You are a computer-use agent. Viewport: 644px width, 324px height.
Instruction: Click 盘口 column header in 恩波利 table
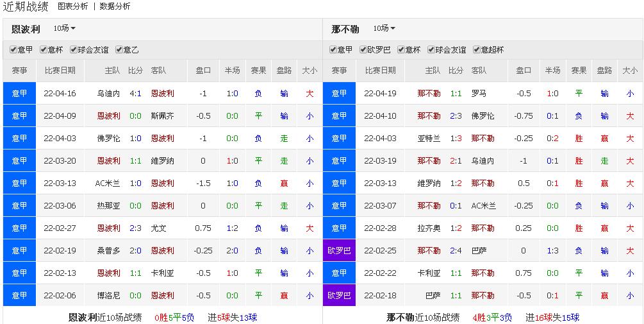pyautogui.click(x=203, y=71)
